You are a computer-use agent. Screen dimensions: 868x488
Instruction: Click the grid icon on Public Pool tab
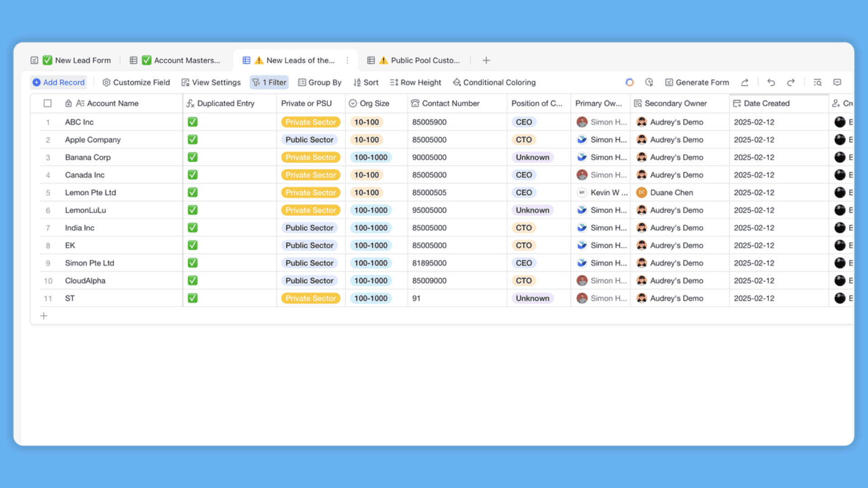coord(371,60)
